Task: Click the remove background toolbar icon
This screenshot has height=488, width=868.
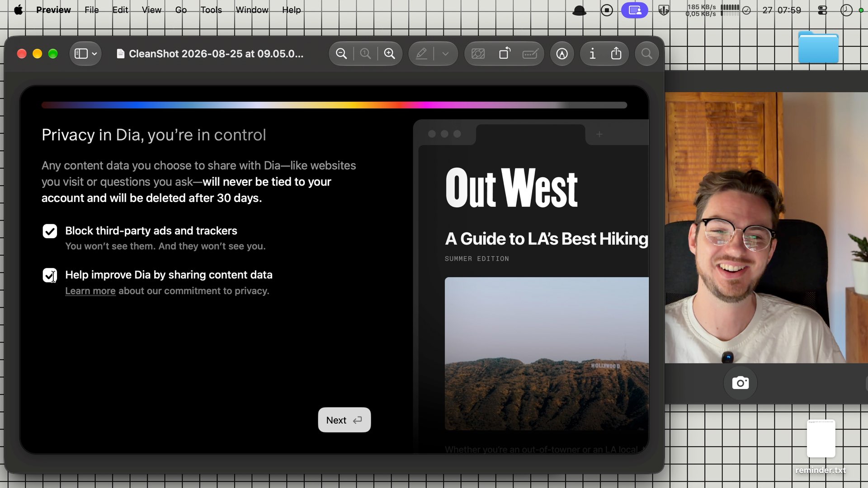Action: pos(478,54)
